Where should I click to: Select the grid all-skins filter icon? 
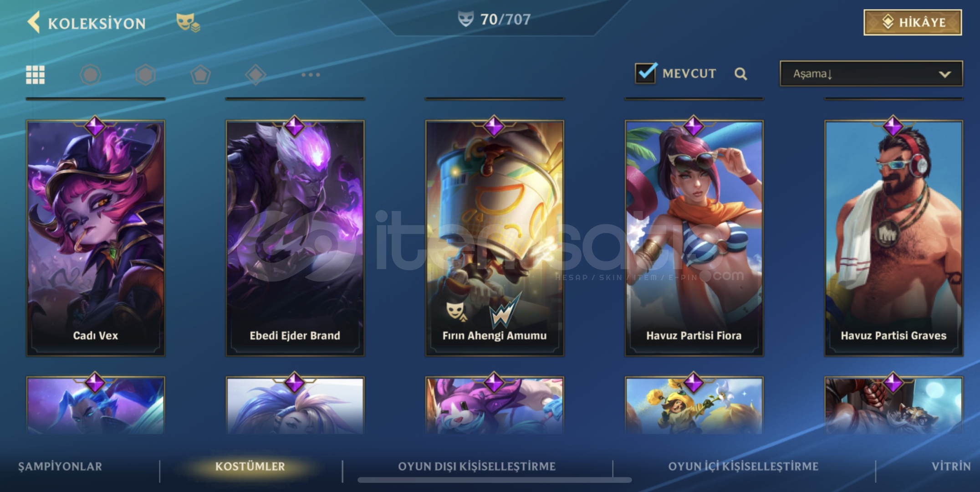[36, 75]
